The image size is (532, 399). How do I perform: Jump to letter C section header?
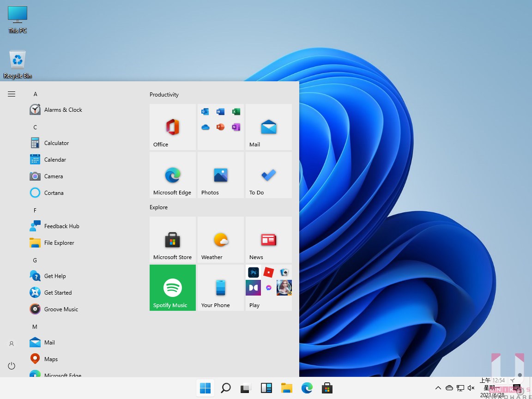pyautogui.click(x=35, y=127)
